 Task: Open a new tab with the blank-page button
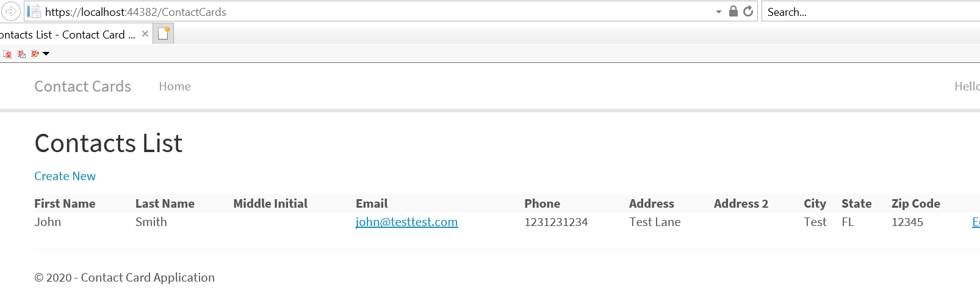[164, 34]
